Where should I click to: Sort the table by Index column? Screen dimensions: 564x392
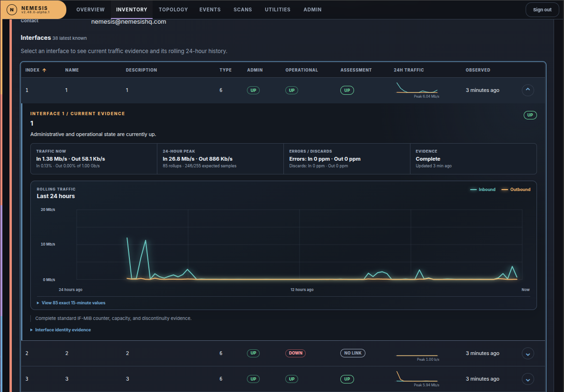36,70
